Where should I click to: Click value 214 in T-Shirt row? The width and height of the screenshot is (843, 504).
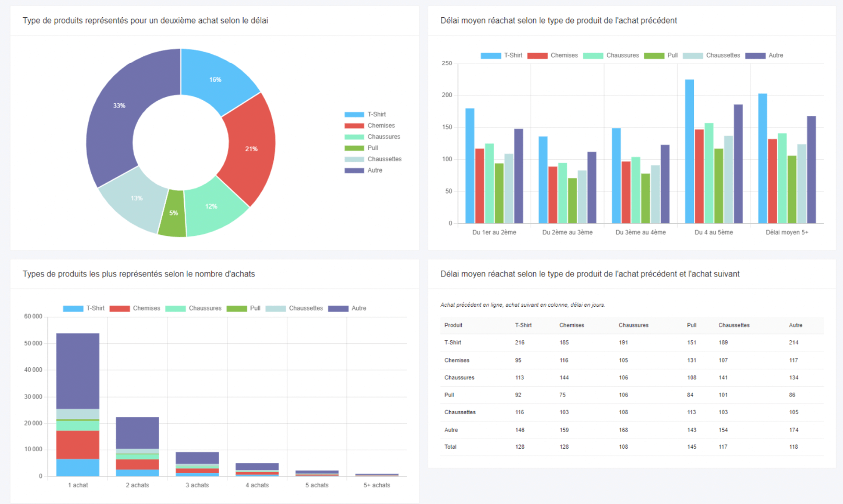[793, 343]
